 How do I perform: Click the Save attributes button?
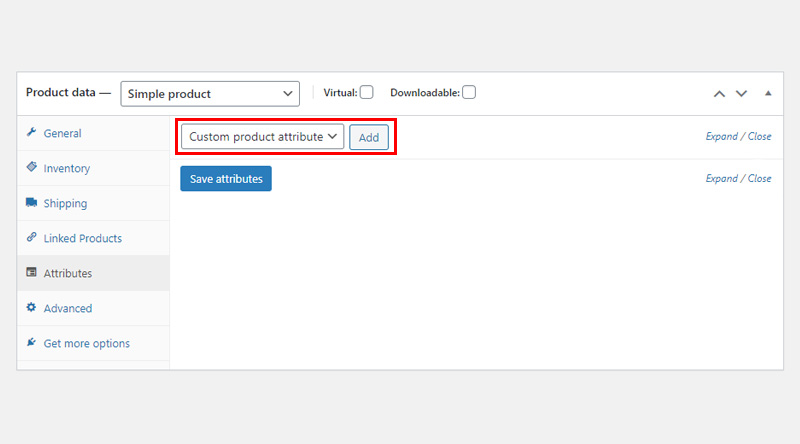click(x=226, y=179)
